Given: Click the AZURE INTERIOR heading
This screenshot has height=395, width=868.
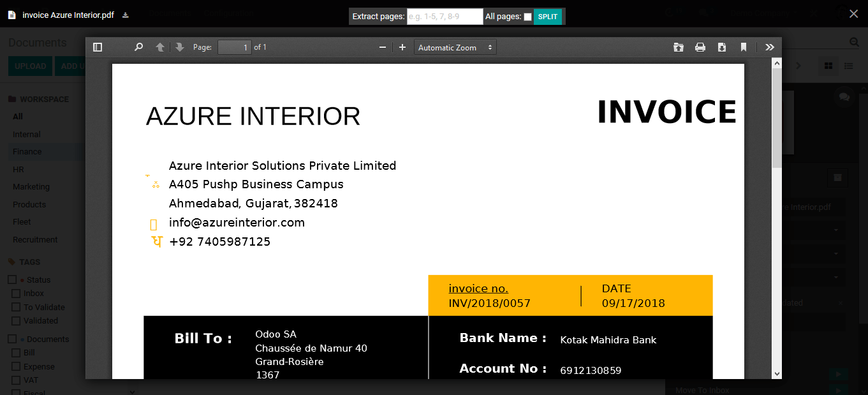Looking at the screenshot, I should pyautogui.click(x=253, y=116).
